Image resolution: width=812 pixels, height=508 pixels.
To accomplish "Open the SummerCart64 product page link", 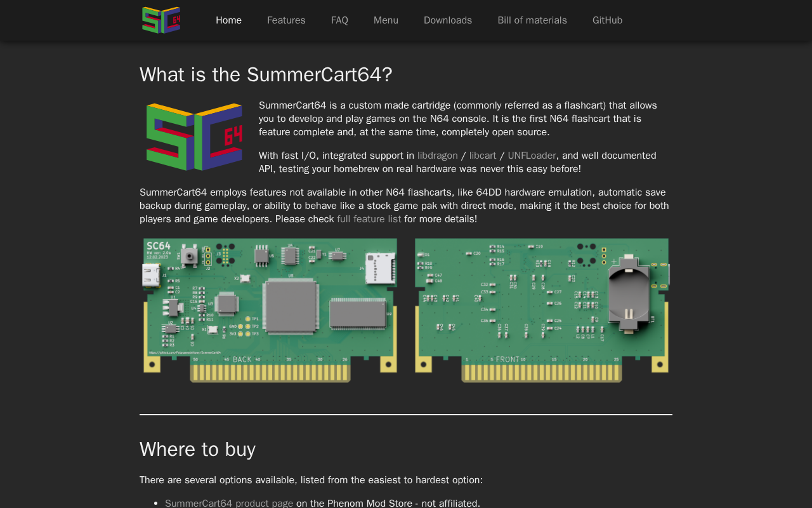I will coord(229,503).
